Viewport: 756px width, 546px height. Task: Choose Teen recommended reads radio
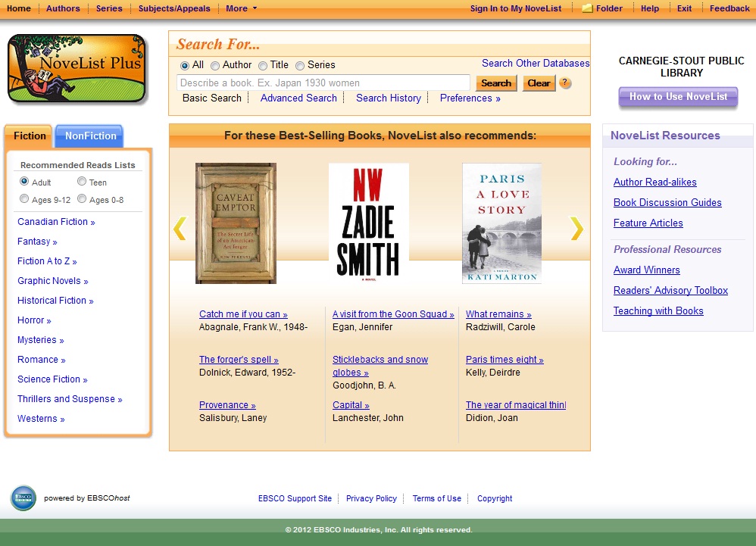[x=82, y=181]
